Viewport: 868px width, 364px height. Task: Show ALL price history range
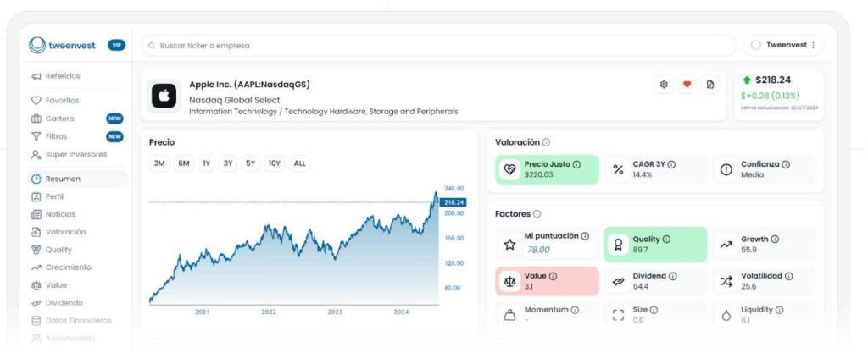[299, 163]
